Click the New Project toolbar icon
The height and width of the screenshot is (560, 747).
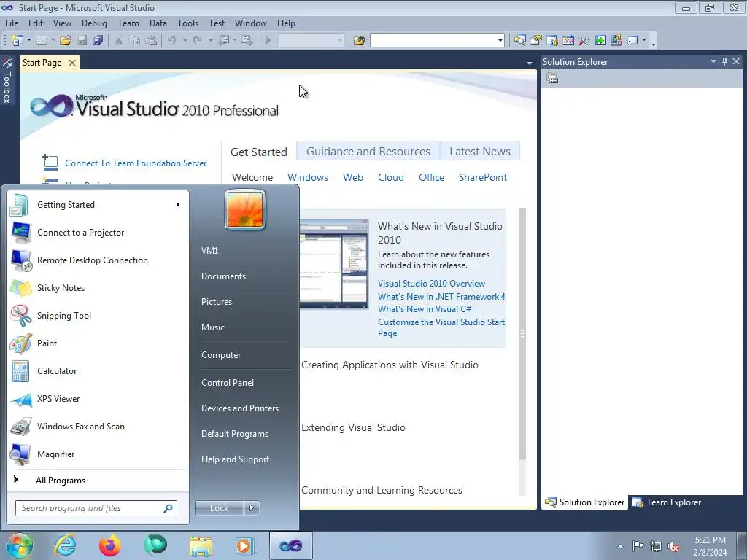(x=18, y=41)
